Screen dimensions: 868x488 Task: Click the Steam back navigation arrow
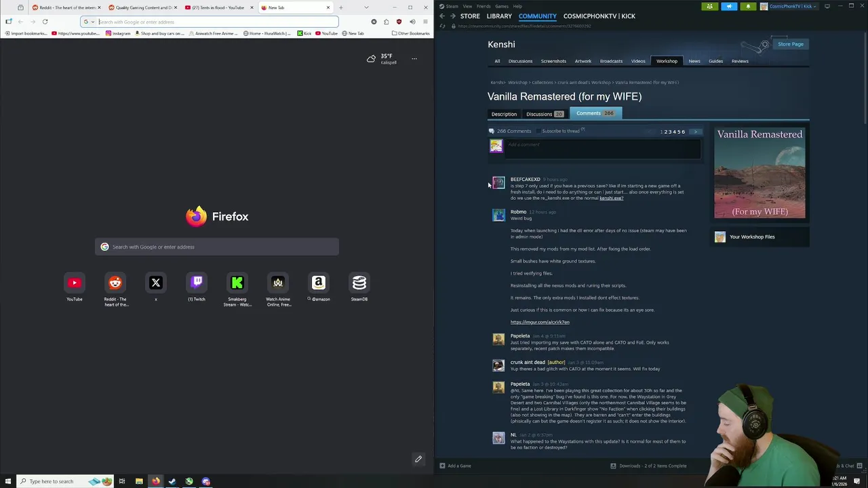(442, 16)
